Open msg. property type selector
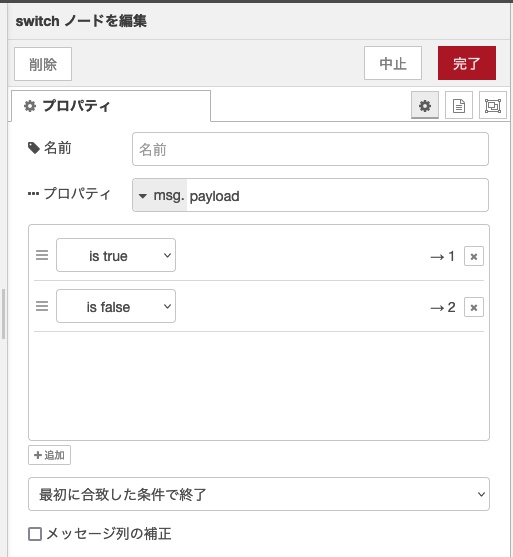This screenshot has height=557, width=513. click(160, 195)
